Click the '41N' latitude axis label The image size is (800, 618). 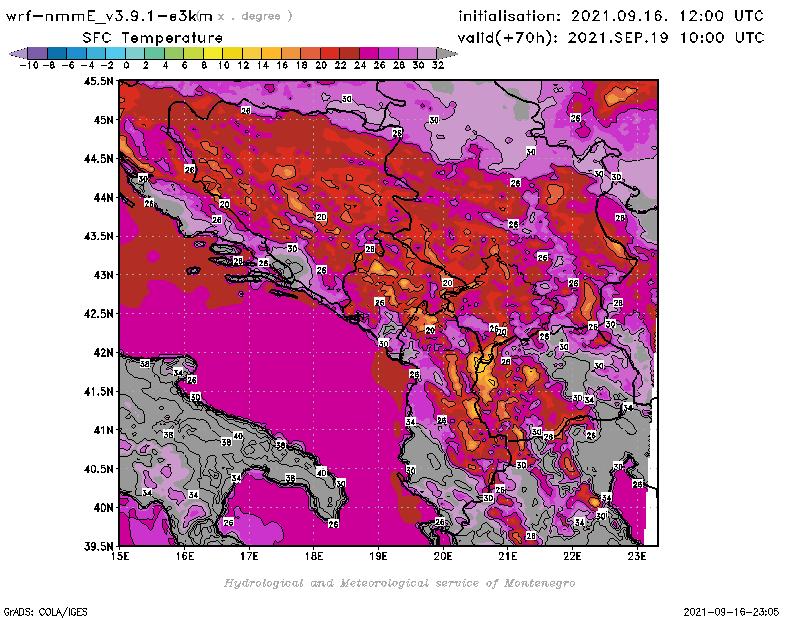(x=103, y=430)
